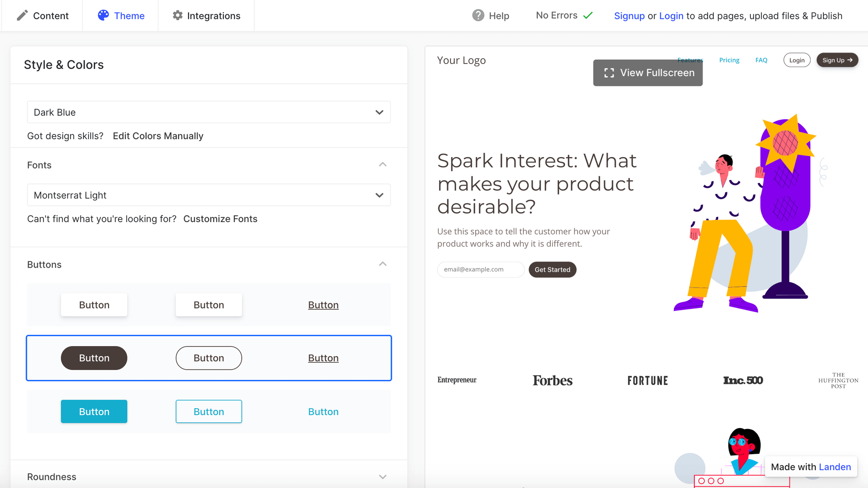Click the gear icon for Integrations

(177, 15)
